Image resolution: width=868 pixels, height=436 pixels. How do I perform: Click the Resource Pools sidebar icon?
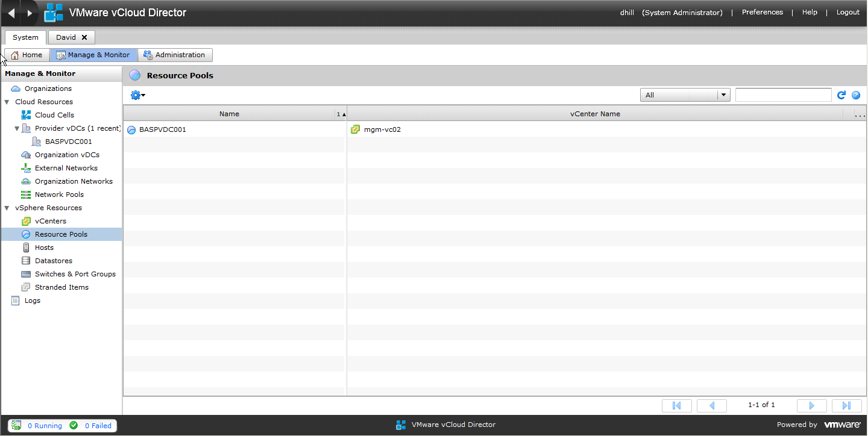point(26,234)
